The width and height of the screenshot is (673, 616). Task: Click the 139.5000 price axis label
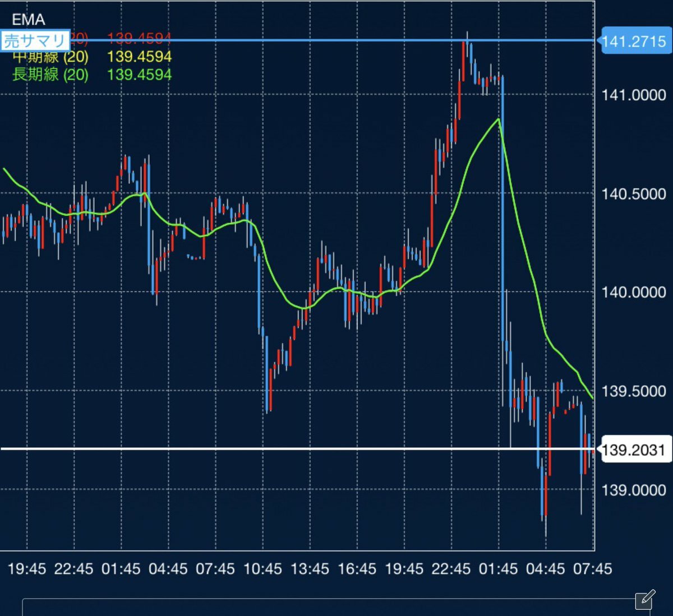coord(634,391)
